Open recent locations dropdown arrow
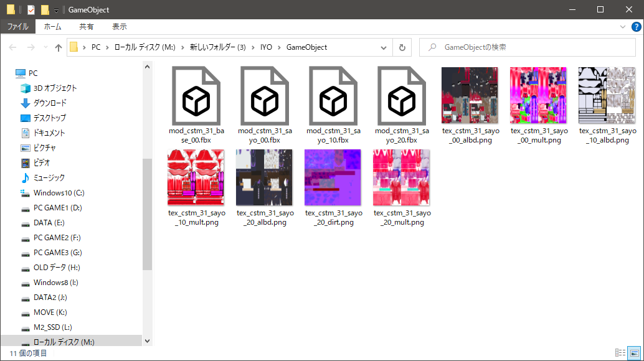Viewport: 644px width, 361px height. tap(45, 47)
